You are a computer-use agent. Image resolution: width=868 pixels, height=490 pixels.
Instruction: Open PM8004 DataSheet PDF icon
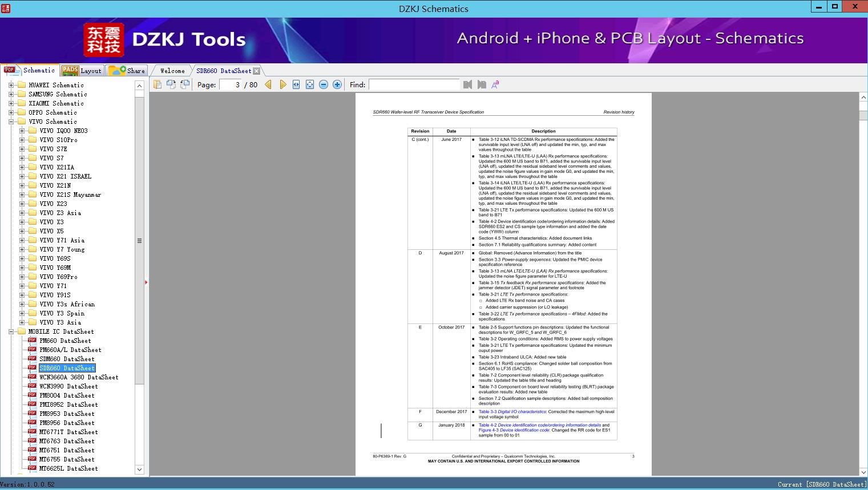coord(32,395)
